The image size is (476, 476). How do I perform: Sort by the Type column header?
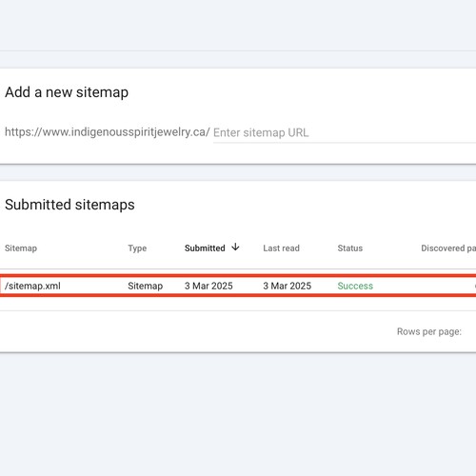pyautogui.click(x=137, y=248)
